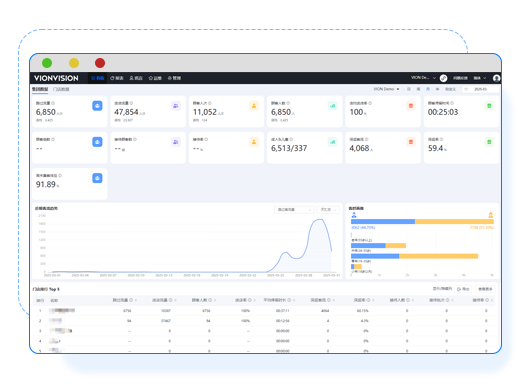Click the 60.15% value in table row 1
The image size is (518, 390).
pyautogui.click(x=363, y=311)
